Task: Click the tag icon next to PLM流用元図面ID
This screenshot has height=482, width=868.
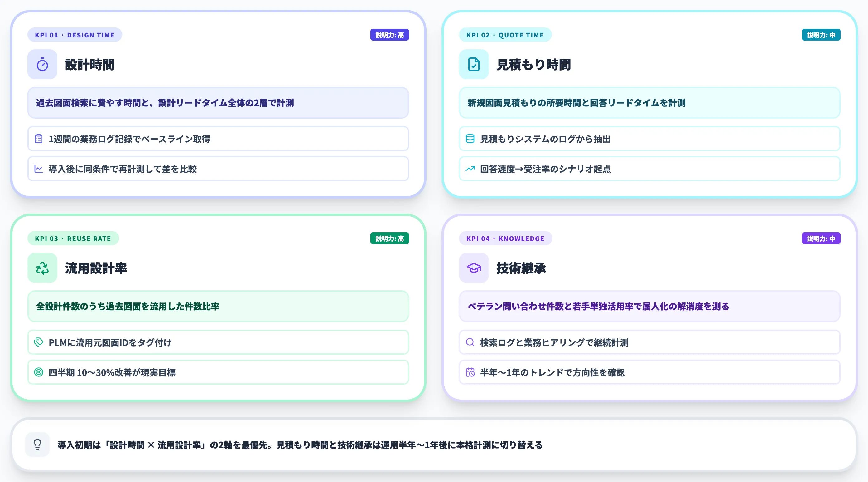Action: [x=38, y=342]
